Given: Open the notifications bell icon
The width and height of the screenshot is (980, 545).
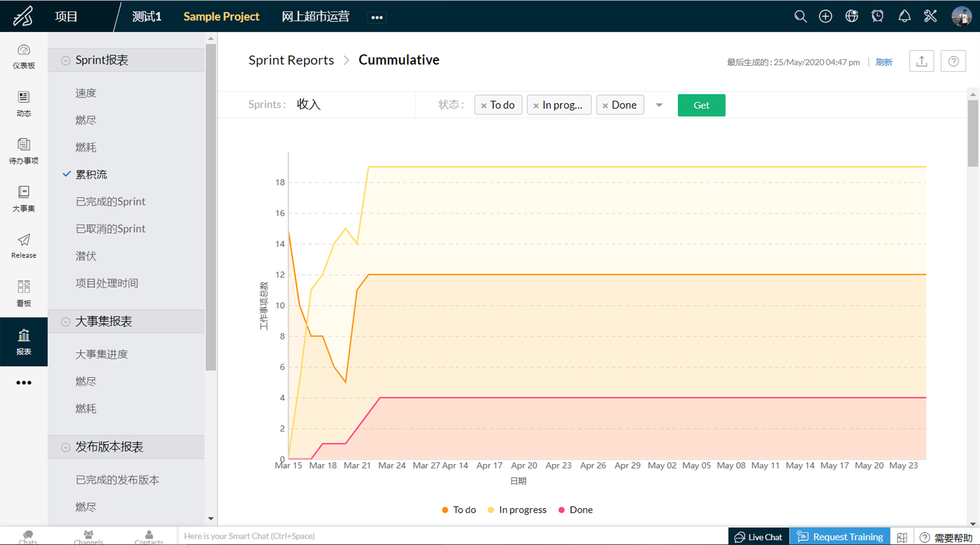Looking at the screenshot, I should pyautogui.click(x=904, y=16).
